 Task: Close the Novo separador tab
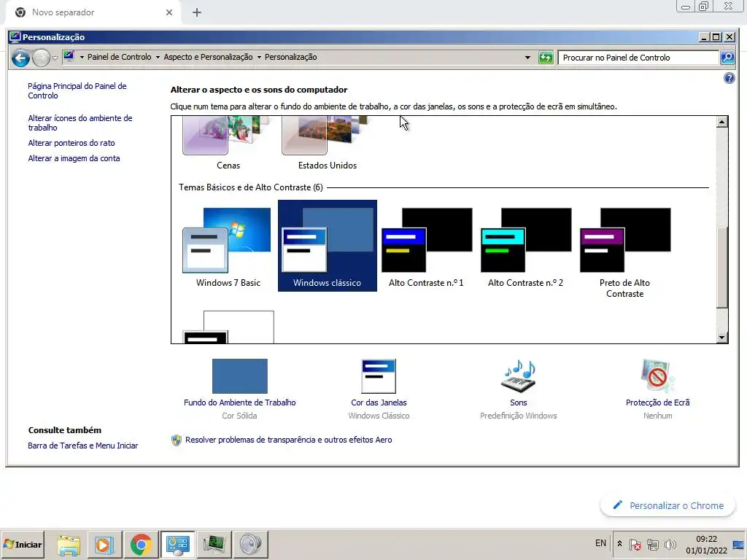(x=169, y=12)
